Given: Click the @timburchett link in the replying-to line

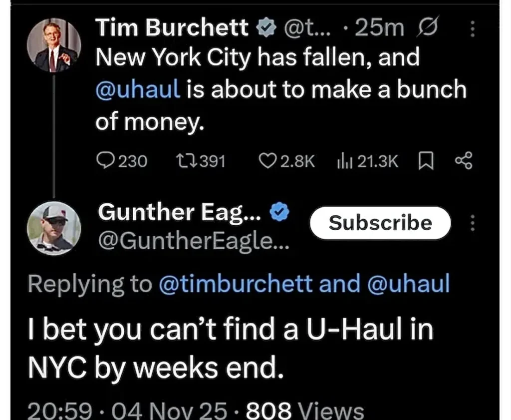Looking at the screenshot, I should (235, 284).
